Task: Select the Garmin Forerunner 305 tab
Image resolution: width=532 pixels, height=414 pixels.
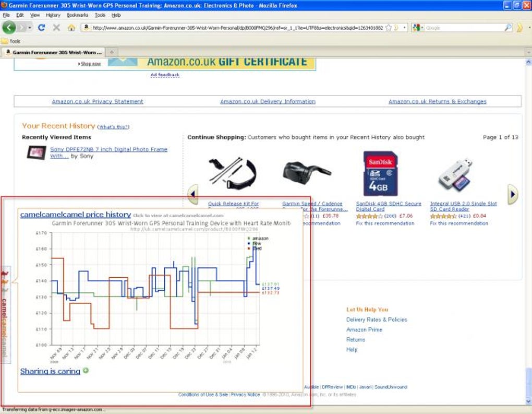Action: coord(53,52)
